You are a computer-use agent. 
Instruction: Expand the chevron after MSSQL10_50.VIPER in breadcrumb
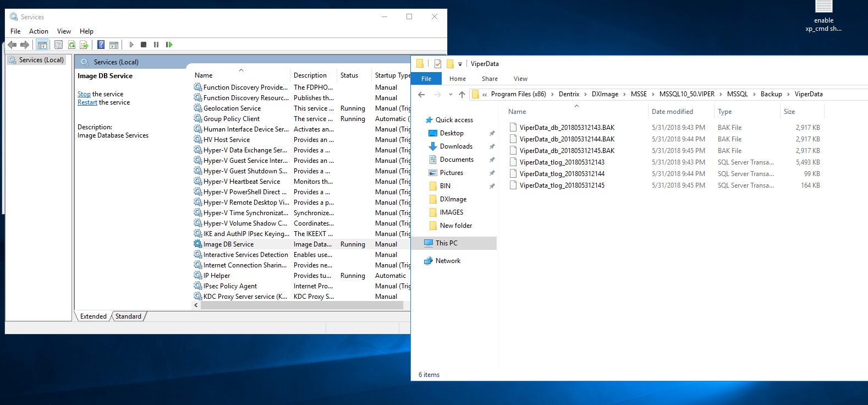click(x=721, y=94)
